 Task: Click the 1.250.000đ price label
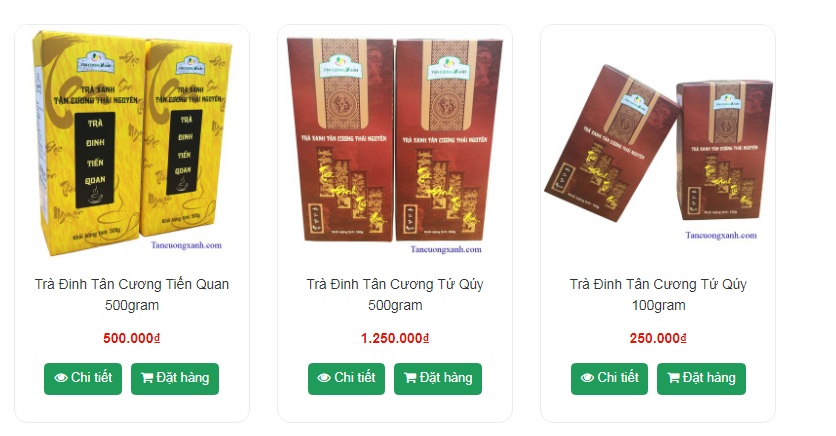(395, 338)
